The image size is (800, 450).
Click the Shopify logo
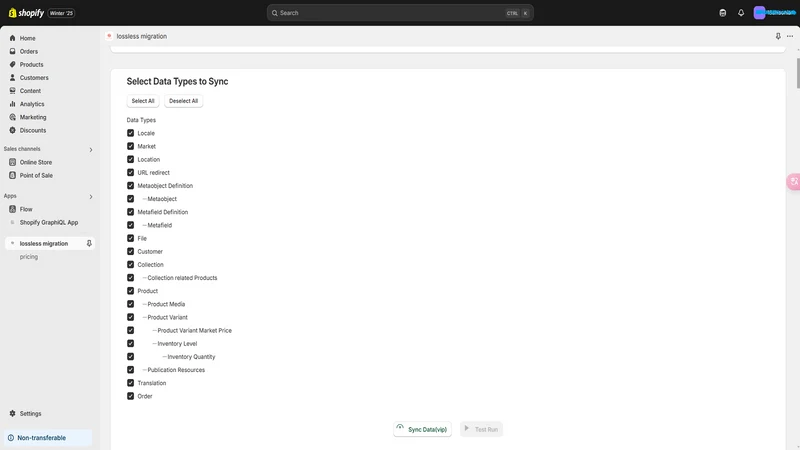(x=27, y=13)
